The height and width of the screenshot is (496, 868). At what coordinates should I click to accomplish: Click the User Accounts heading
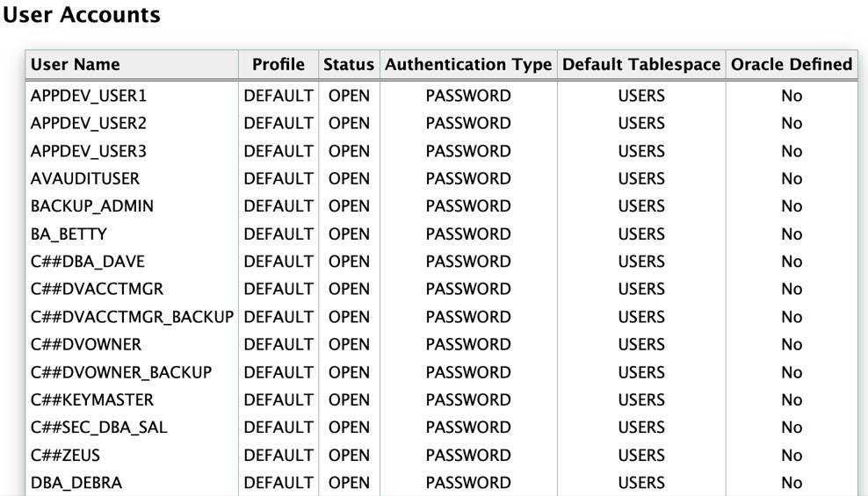coord(82,14)
